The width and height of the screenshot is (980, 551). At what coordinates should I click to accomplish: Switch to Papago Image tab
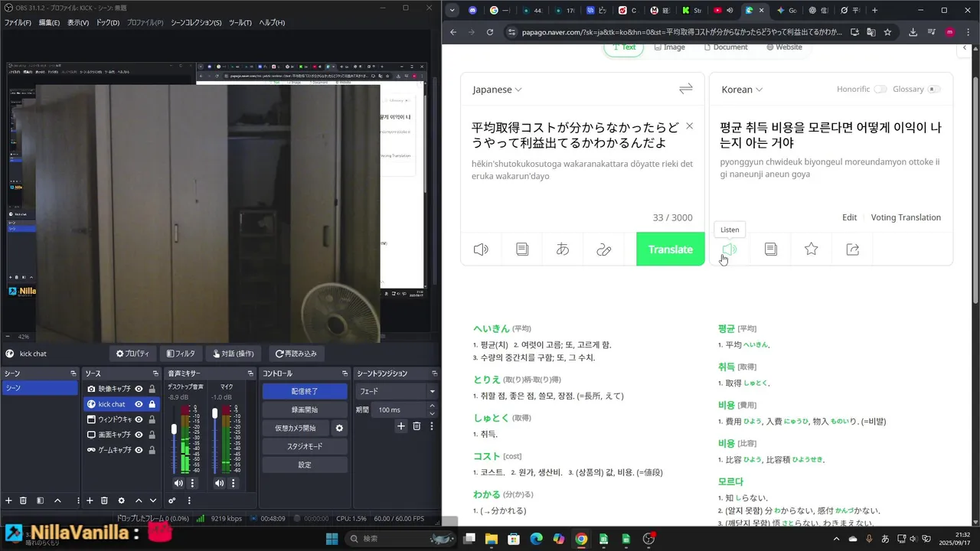(669, 47)
